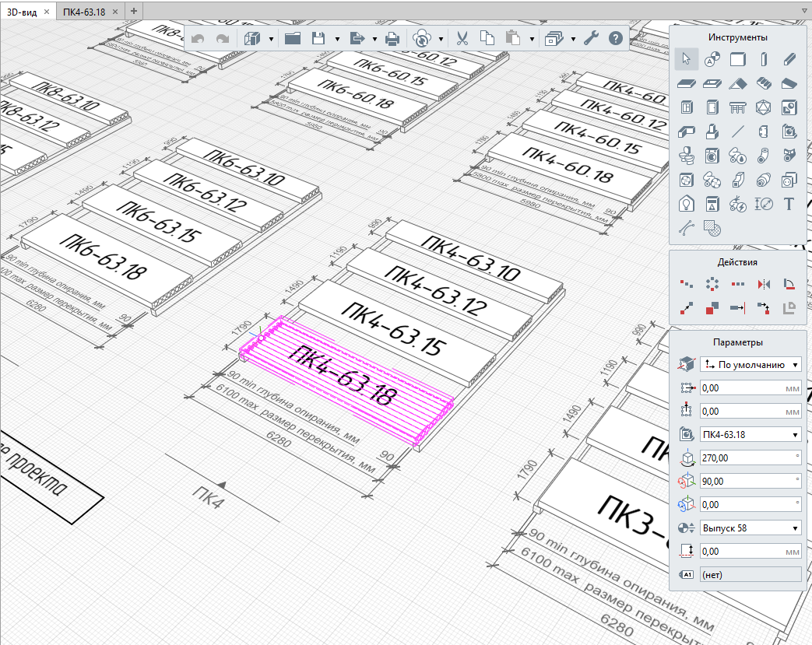Click the scissors Cut icon
The width and height of the screenshot is (812, 645).
[462, 38]
